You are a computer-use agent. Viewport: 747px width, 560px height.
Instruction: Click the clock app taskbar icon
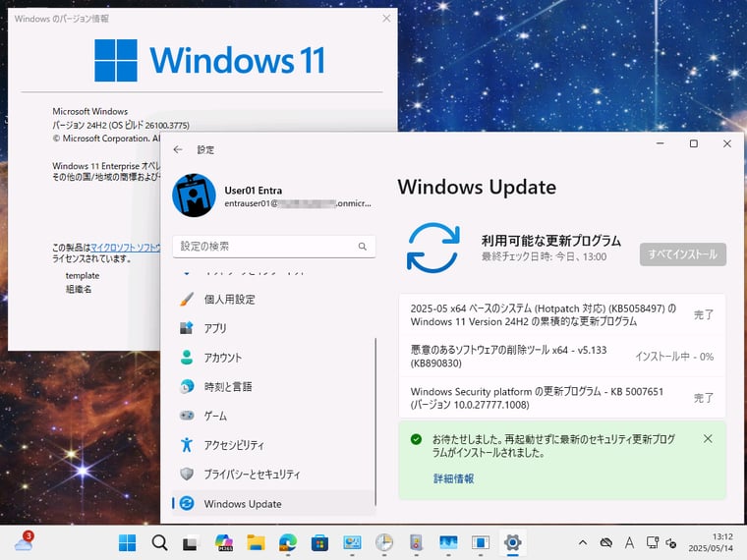point(384,542)
